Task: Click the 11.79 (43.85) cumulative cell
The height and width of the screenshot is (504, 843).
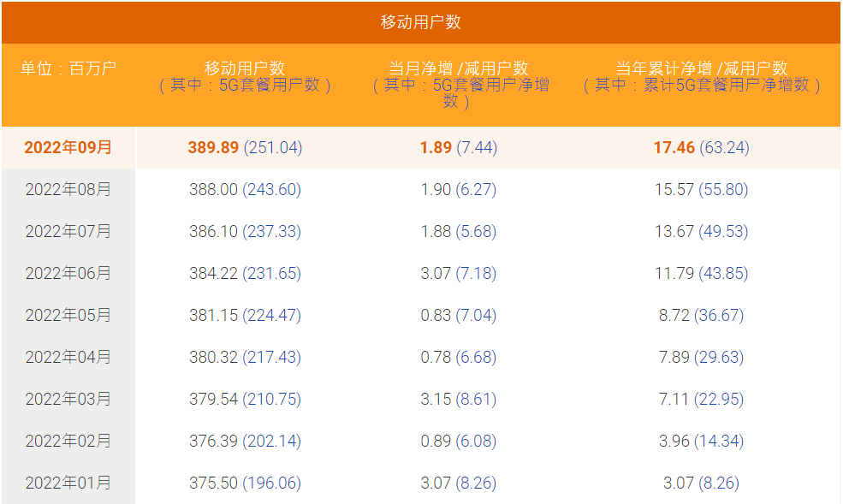Action: pyautogui.click(x=701, y=273)
